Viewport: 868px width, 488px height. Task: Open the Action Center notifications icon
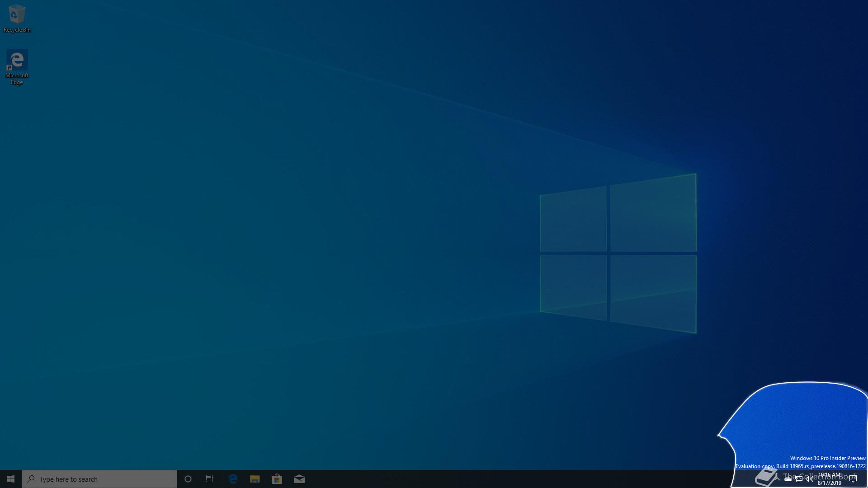tap(853, 479)
